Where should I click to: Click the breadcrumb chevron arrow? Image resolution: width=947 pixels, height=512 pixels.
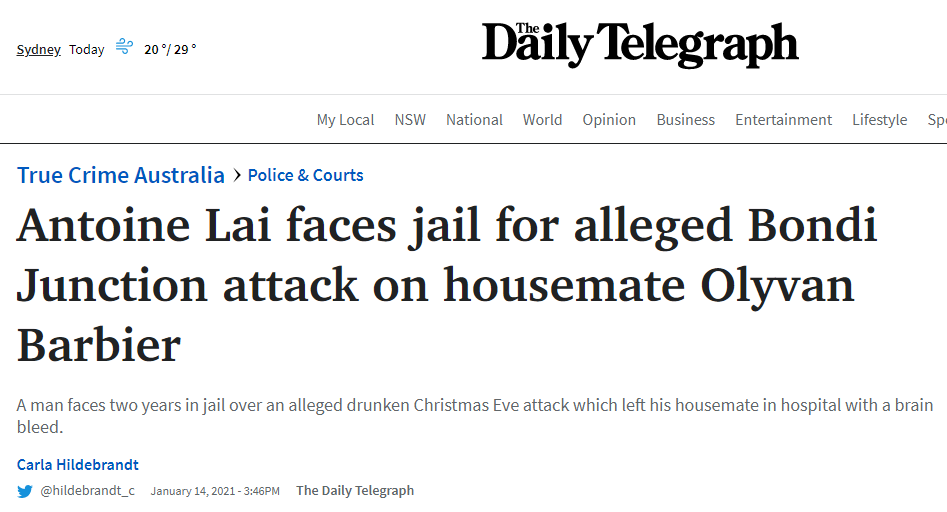(237, 175)
